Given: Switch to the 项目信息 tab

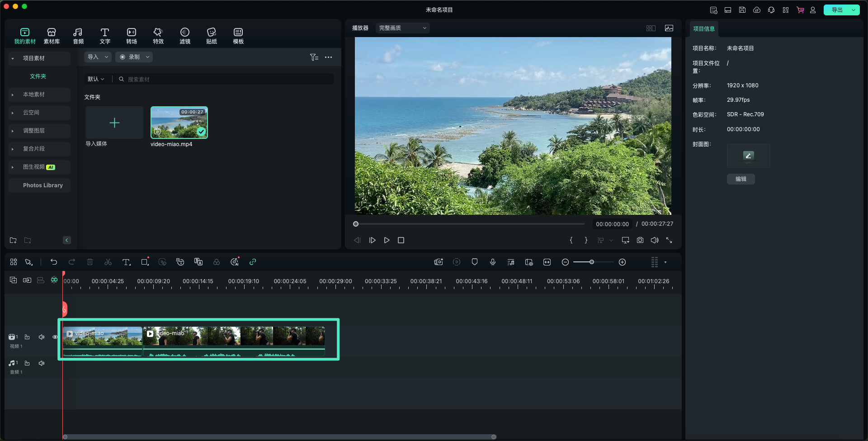Looking at the screenshot, I should [704, 29].
